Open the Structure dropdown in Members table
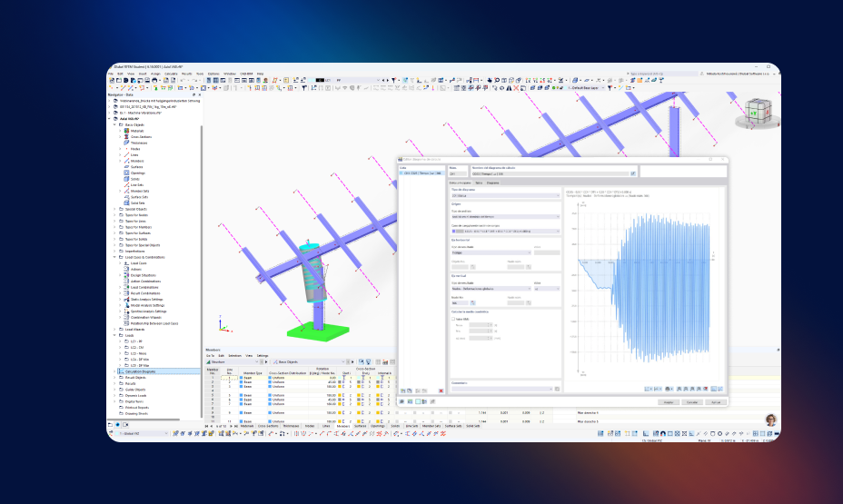The width and height of the screenshot is (843, 504). point(233,362)
